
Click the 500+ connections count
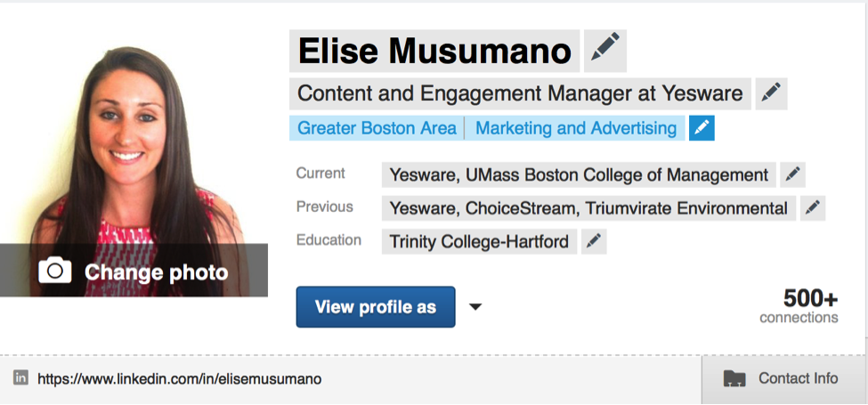[799, 306]
